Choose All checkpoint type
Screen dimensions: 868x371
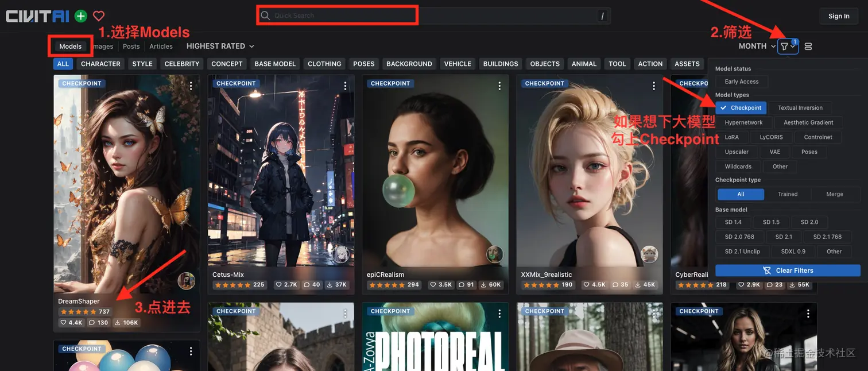(x=741, y=194)
